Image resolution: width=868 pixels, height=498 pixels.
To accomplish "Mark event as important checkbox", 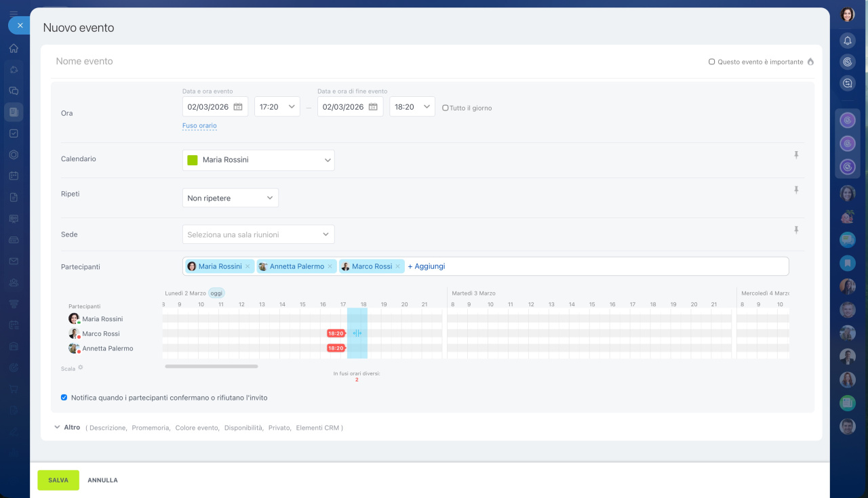I will (x=712, y=62).
